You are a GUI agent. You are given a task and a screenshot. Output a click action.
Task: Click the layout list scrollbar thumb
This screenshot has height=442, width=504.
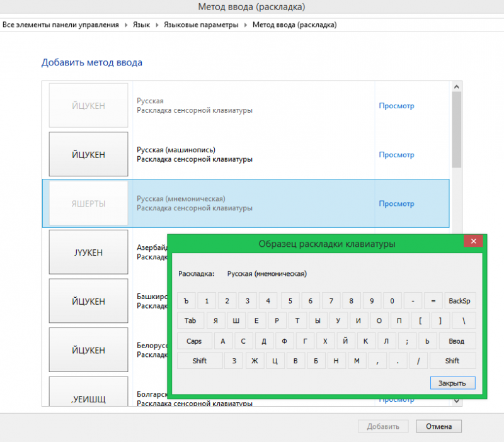[x=456, y=130]
